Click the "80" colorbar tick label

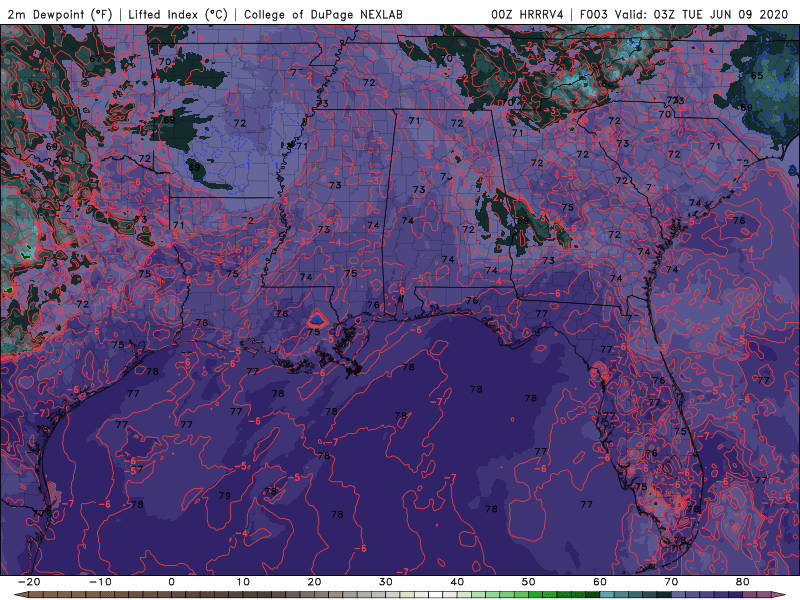click(743, 582)
